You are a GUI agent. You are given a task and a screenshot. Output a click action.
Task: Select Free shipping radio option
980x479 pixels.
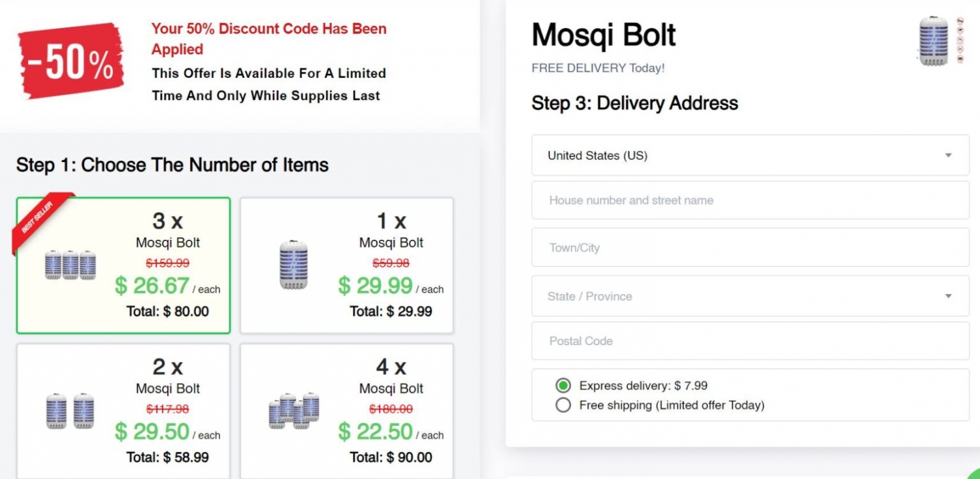click(563, 405)
